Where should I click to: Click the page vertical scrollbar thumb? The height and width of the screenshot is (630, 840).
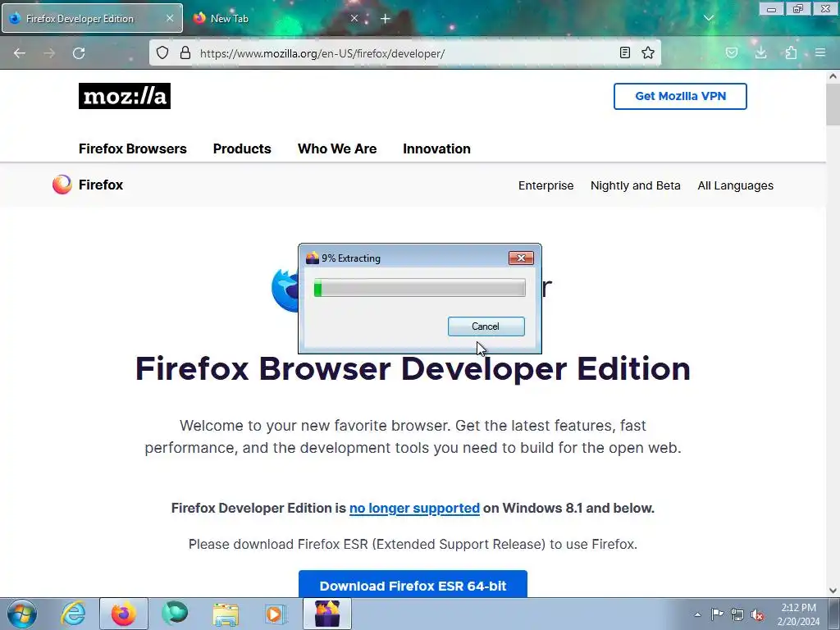click(x=833, y=104)
